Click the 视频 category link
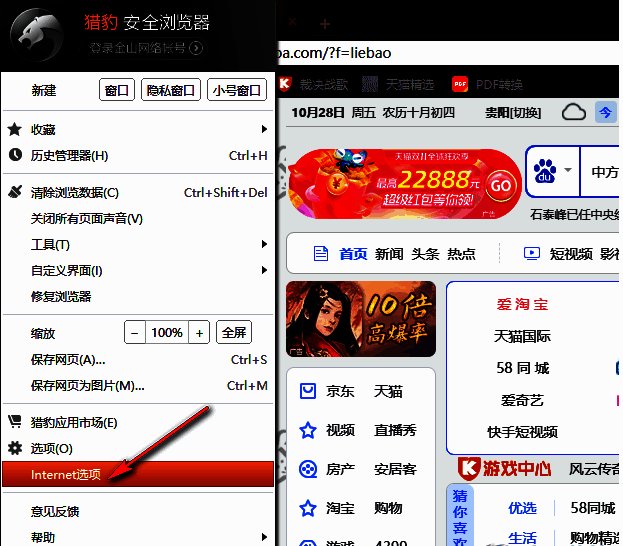Viewport: 623px width, 546px height. click(x=340, y=430)
